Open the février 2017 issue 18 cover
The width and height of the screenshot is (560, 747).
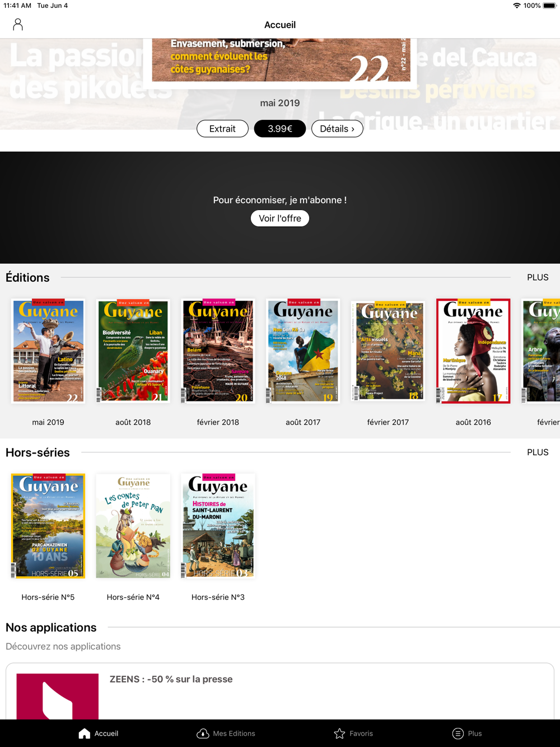(388, 351)
